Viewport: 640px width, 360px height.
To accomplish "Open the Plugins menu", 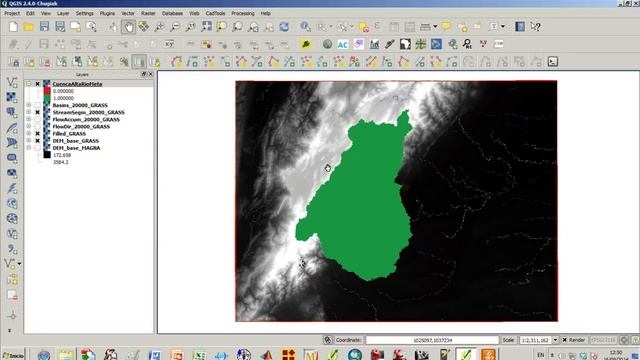I will click(x=107, y=13).
